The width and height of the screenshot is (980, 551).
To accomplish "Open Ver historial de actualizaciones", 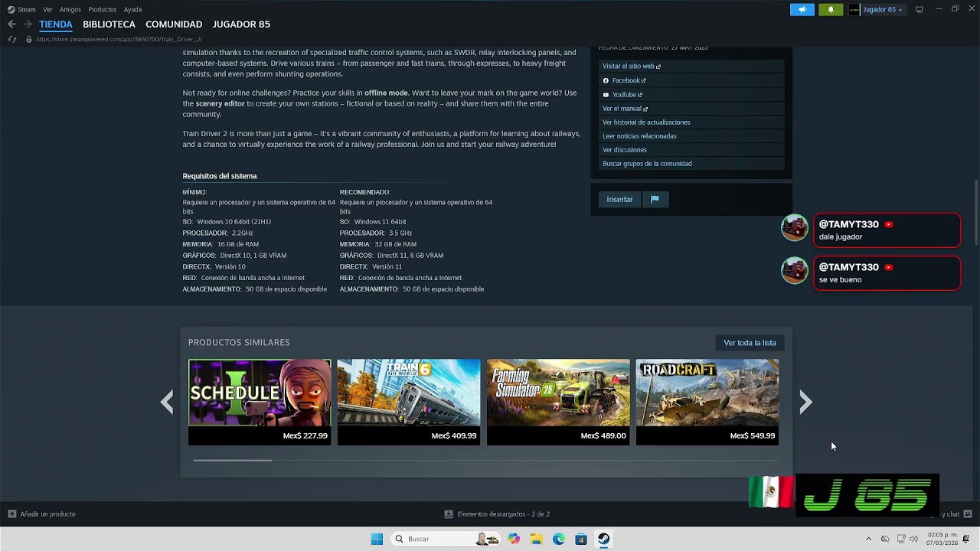I will 691,122.
